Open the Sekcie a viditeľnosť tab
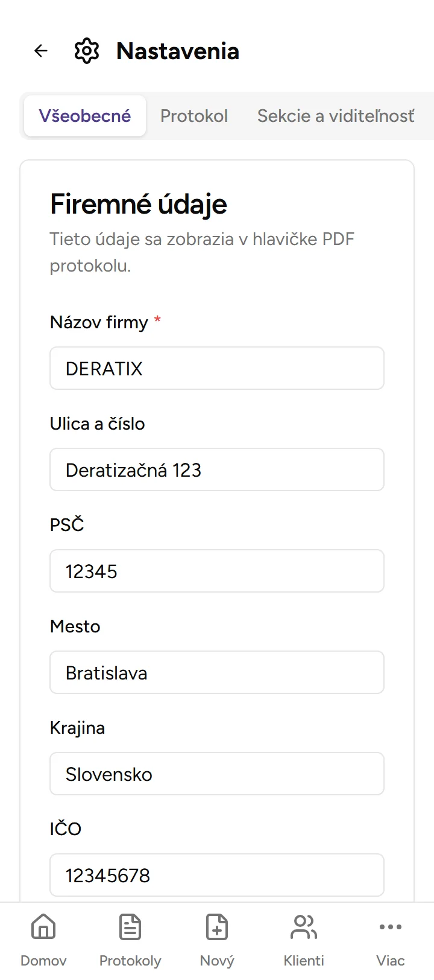The height and width of the screenshot is (980, 434). tap(336, 116)
